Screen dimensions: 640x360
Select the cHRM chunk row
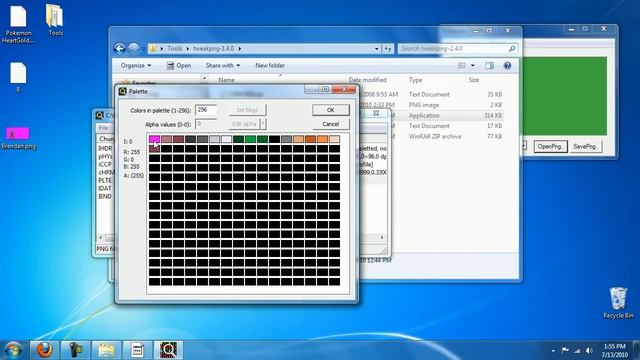[x=105, y=173]
